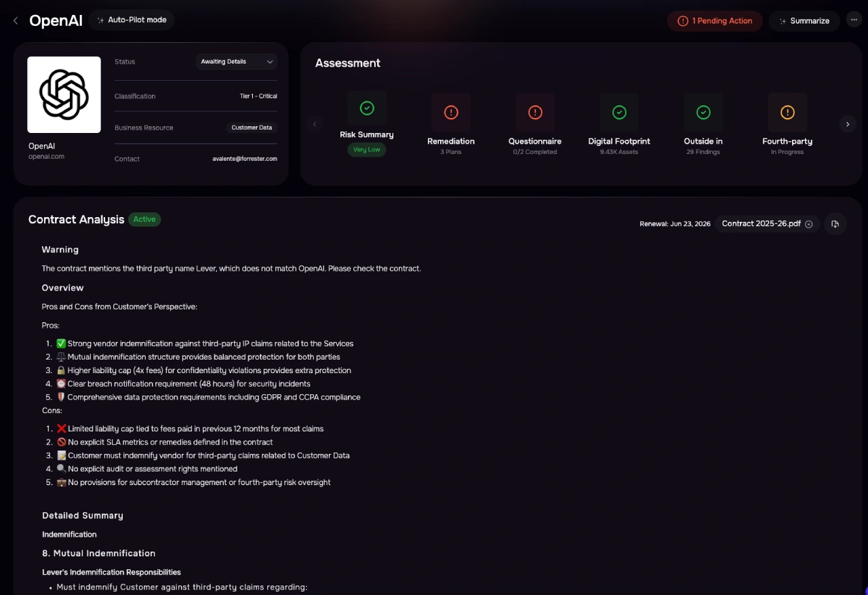
Task: Open the Questionnaire alert icon
Action: coord(535,112)
